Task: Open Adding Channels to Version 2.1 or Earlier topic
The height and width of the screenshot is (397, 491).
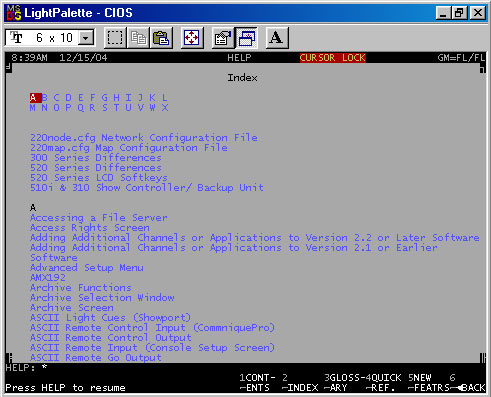Action: pyautogui.click(x=234, y=252)
